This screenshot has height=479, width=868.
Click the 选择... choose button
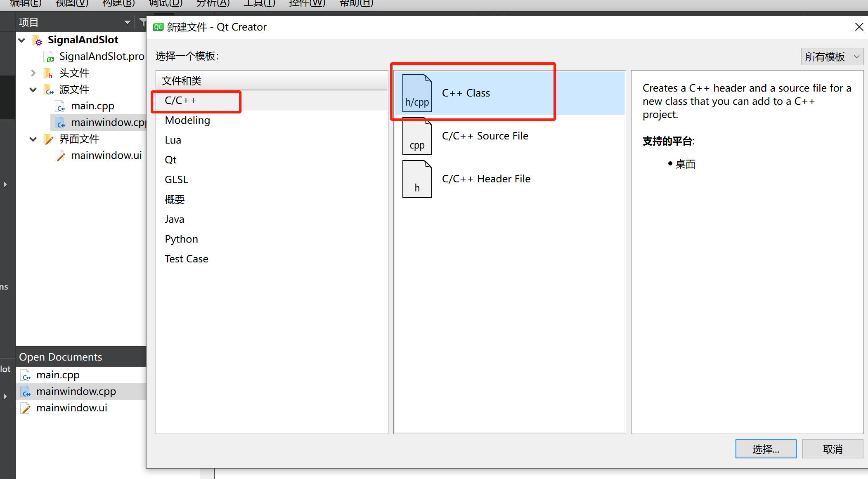pos(766,449)
